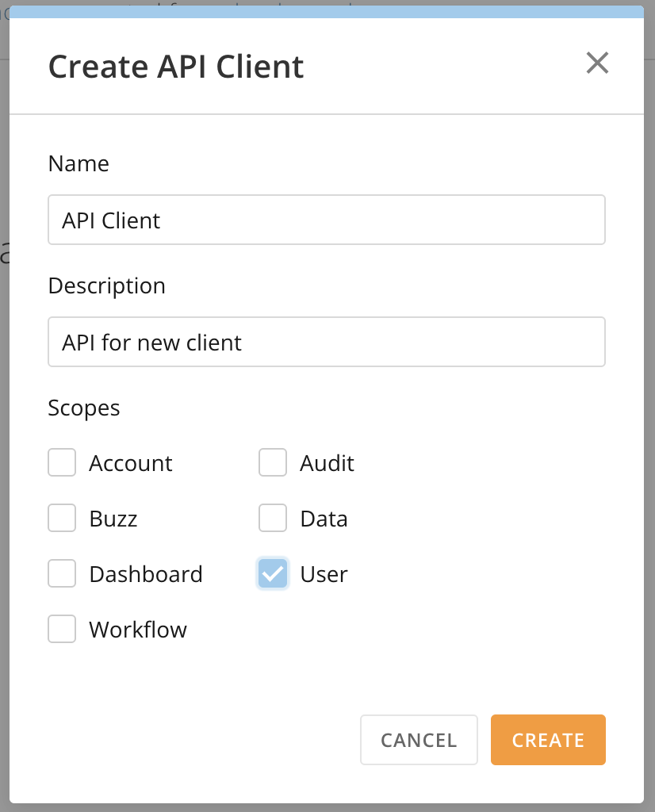Tick the Buzz scope checkbox
This screenshot has width=655, height=812.
click(62, 518)
